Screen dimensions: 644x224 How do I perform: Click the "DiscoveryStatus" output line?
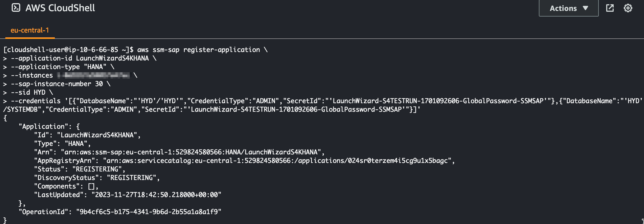pyautogui.click(x=97, y=178)
